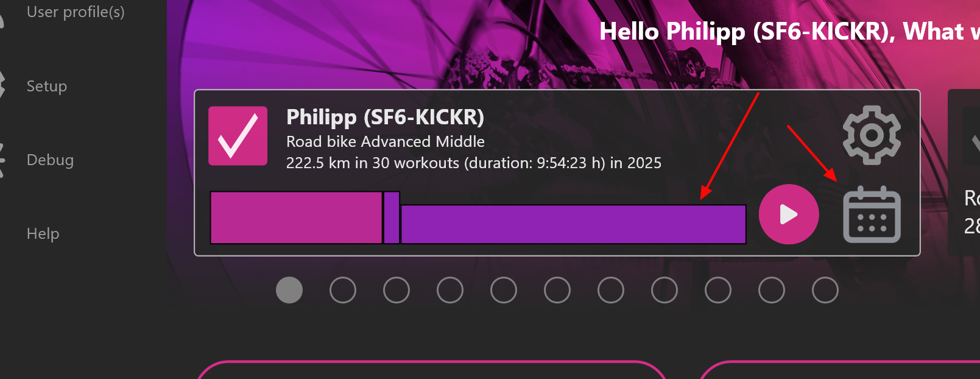The width and height of the screenshot is (980, 379).
Task: Toggle the Philipp (SF6-KICKR) profile checkbox
Action: (238, 136)
